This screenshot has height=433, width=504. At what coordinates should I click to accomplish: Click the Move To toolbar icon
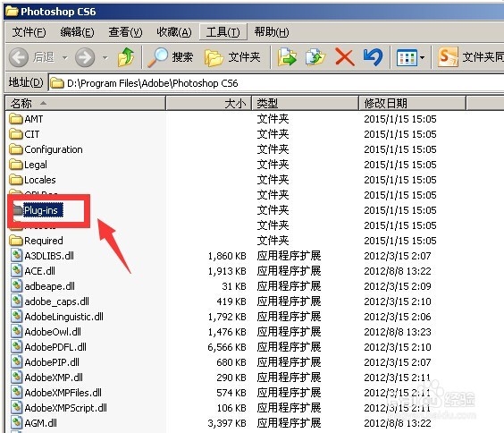[x=287, y=57]
